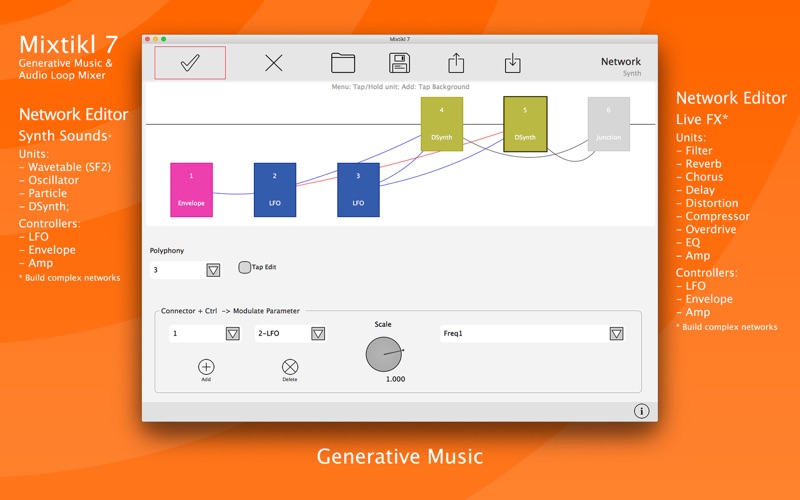Open connector number dropdown showing 1

click(233, 334)
